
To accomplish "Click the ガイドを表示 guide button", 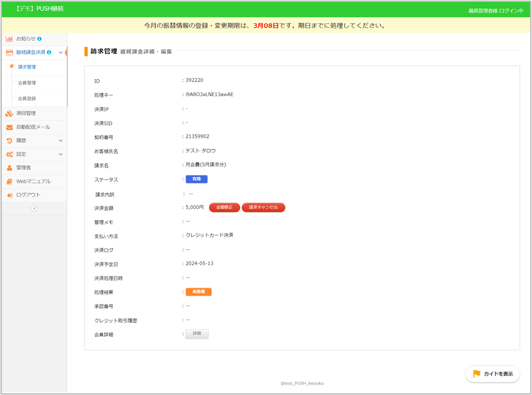I will pos(493,374).
